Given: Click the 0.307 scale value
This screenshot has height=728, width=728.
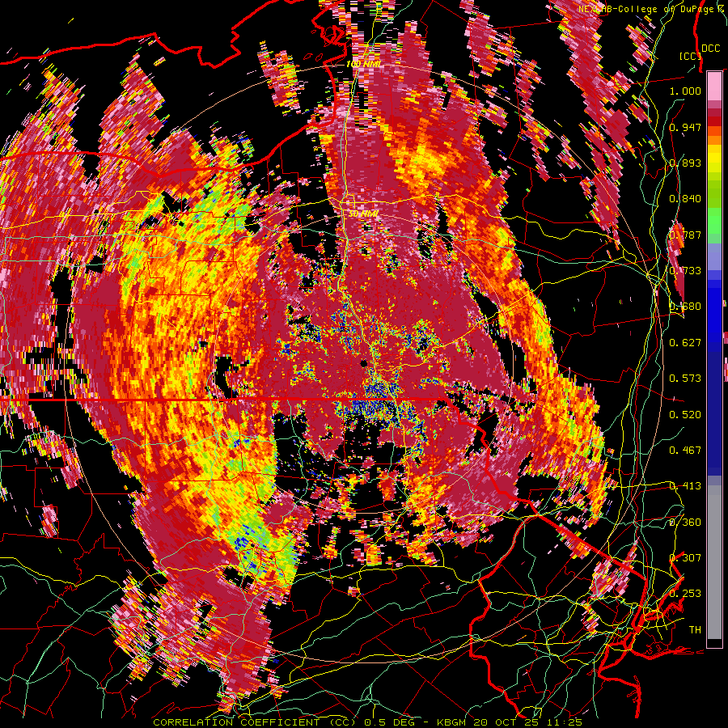Looking at the screenshot, I should 685,558.
